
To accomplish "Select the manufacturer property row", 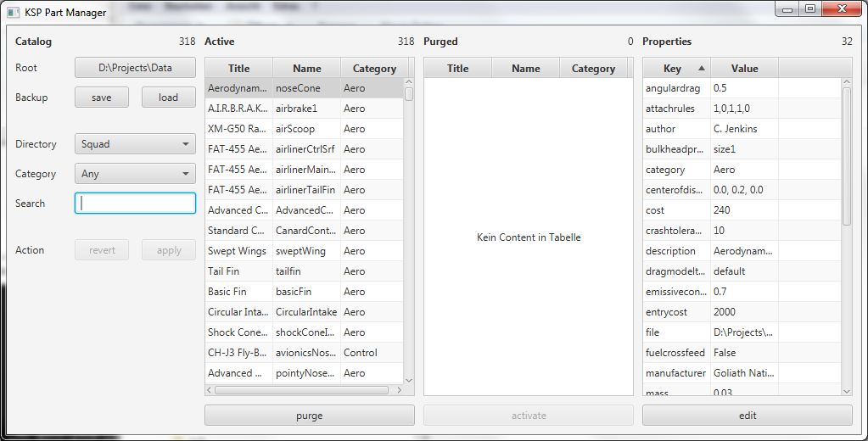I will 742,373.
